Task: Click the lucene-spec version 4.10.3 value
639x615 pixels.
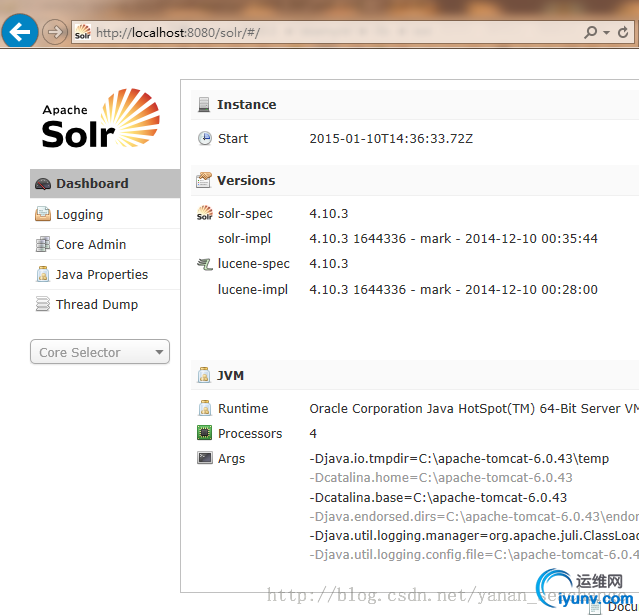Action: click(328, 264)
